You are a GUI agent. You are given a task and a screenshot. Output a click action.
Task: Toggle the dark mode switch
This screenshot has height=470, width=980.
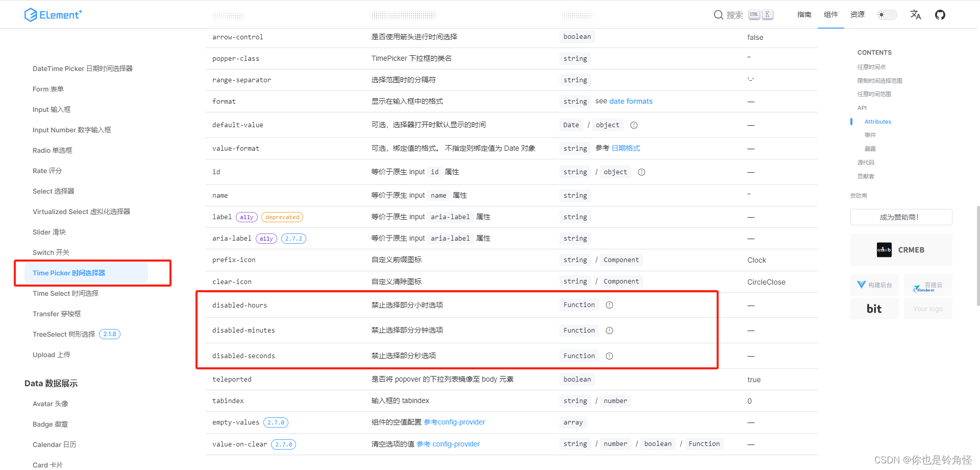887,15
